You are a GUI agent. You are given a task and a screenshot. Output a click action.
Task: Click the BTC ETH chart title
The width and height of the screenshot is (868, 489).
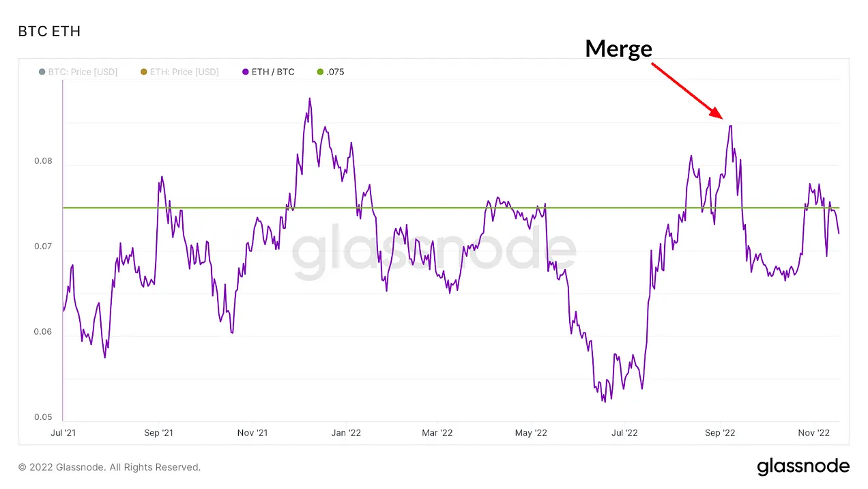tap(49, 31)
